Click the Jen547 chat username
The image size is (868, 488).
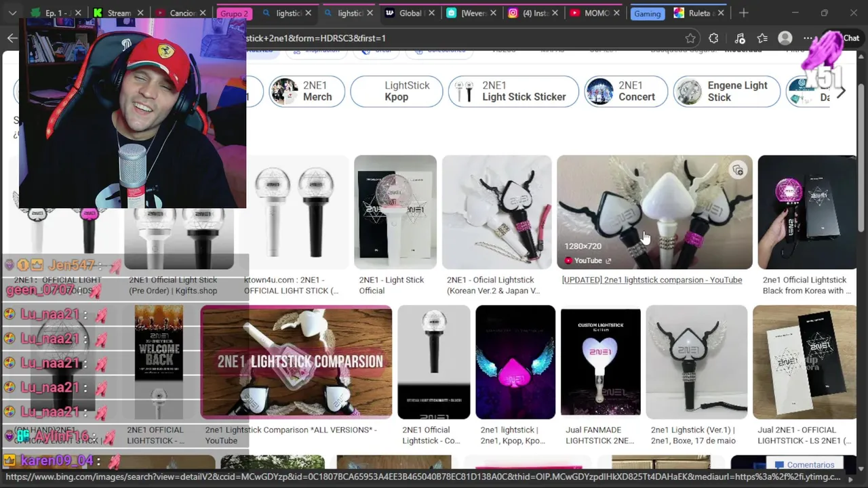pyautogui.click(x=71, y=265)
